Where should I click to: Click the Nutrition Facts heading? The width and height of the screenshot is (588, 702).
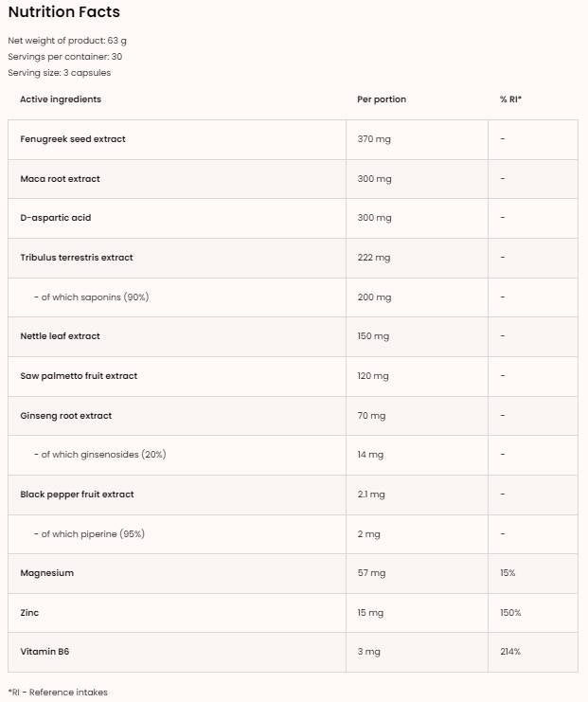click(63, 12)
